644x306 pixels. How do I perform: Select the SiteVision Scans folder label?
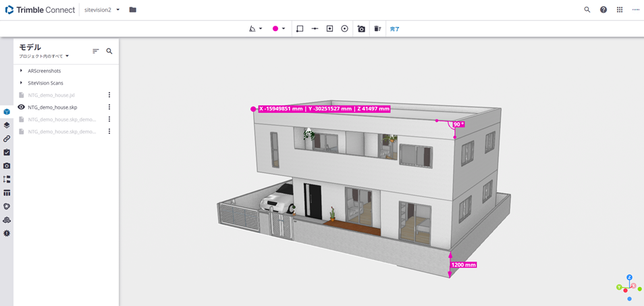coord(46,82)
